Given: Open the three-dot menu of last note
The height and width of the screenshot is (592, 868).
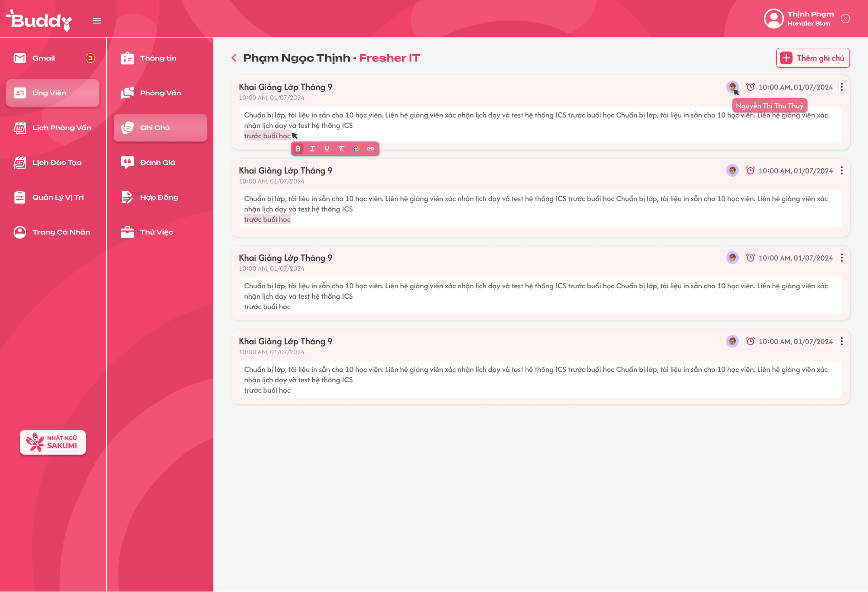Looking at the screenshot, I should tap(842, 341).
